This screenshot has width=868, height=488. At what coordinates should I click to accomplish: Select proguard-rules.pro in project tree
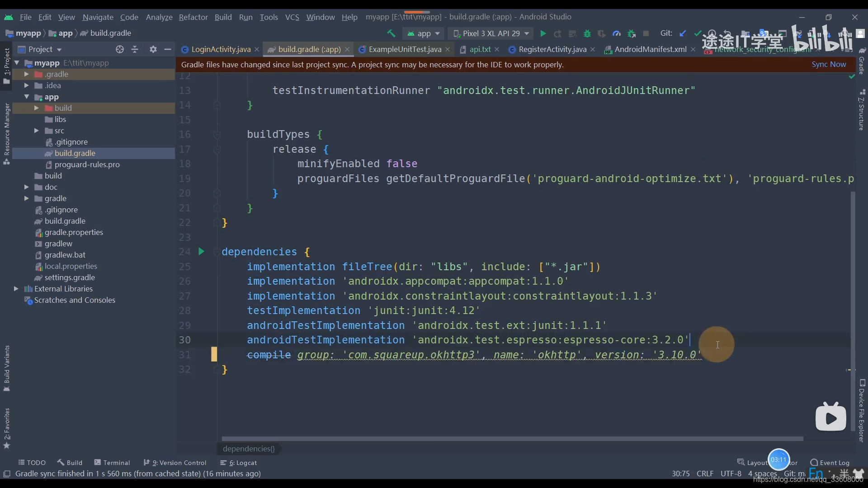click(87, 164)
